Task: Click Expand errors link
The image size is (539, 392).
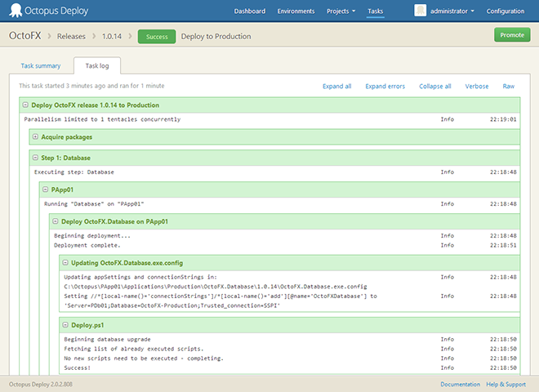Action: (385, 87)
